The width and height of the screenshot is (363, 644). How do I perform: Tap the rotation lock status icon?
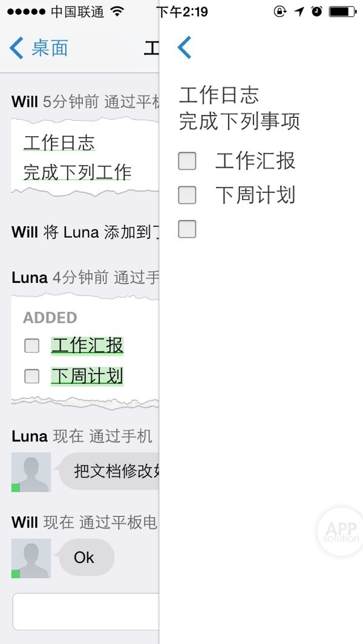pos(280,11)
